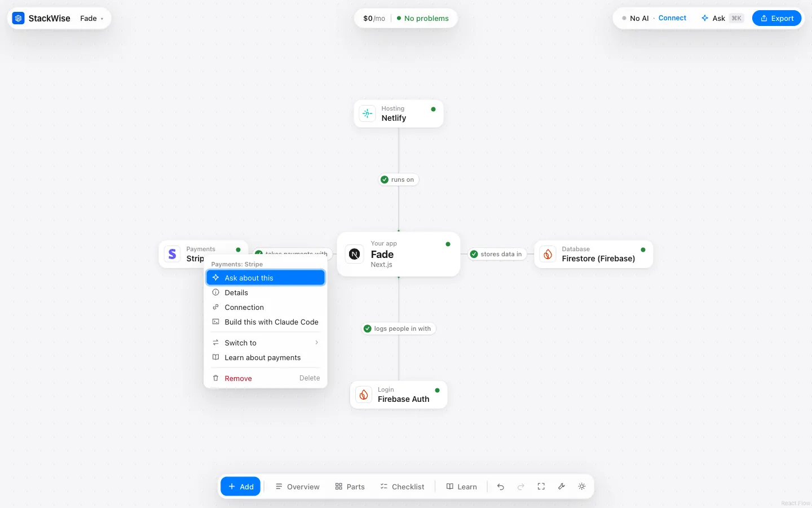Open the Checklist panel
Image resolution: width=812 pixels, height=508 pixels.
pyautogui.click(x=402, y=487)
